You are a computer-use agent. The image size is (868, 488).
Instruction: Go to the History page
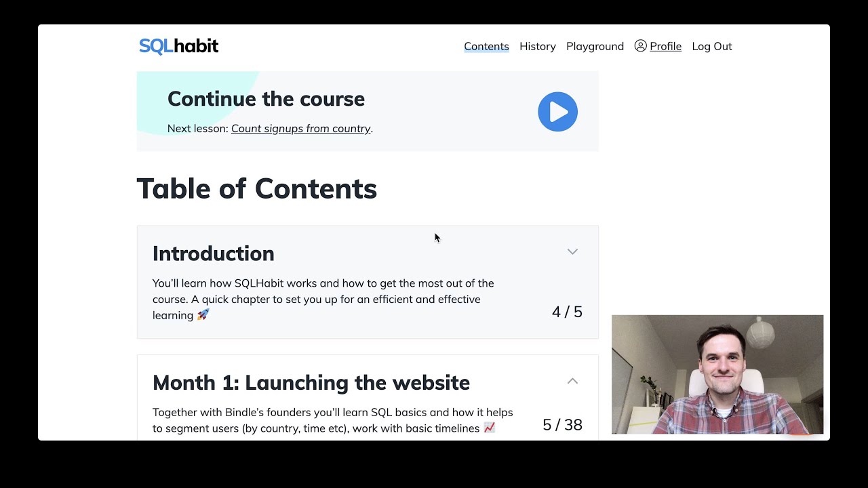(x=538, y=46)
